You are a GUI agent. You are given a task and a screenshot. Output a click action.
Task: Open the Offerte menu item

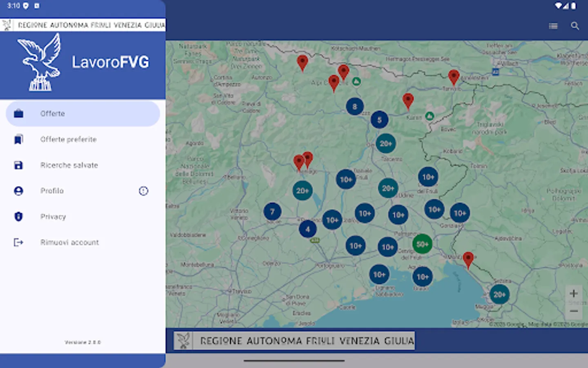click(x=83, y=114)
